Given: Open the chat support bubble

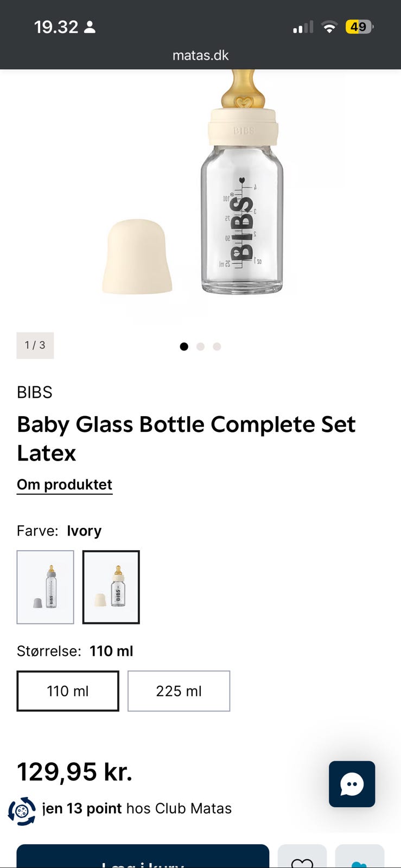Looking at the screenshot, I should (352, 784).
